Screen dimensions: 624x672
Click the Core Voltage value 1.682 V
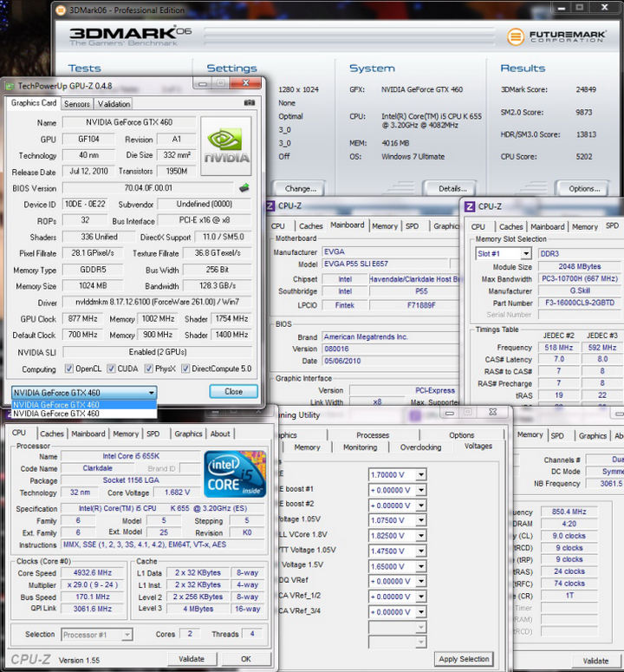(177, 493)
